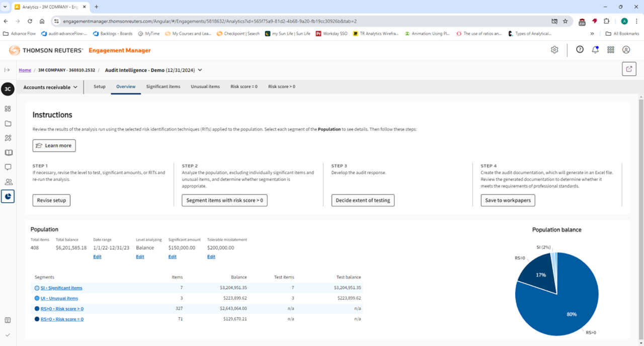Image resolution: width=644 pixels, height=346 pixels.
Task: Open the comments bubble icon in the sidebar
Action: click(x=8, y=166)
